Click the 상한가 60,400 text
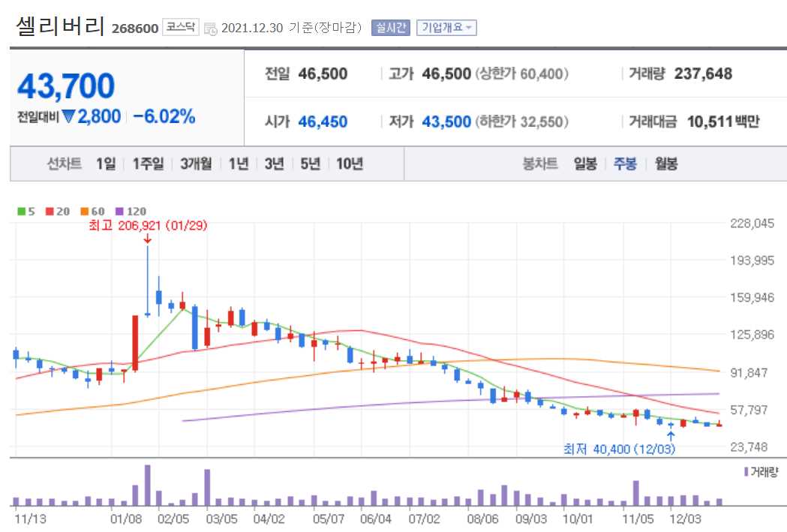787x532 pixels. pos(521,74)
